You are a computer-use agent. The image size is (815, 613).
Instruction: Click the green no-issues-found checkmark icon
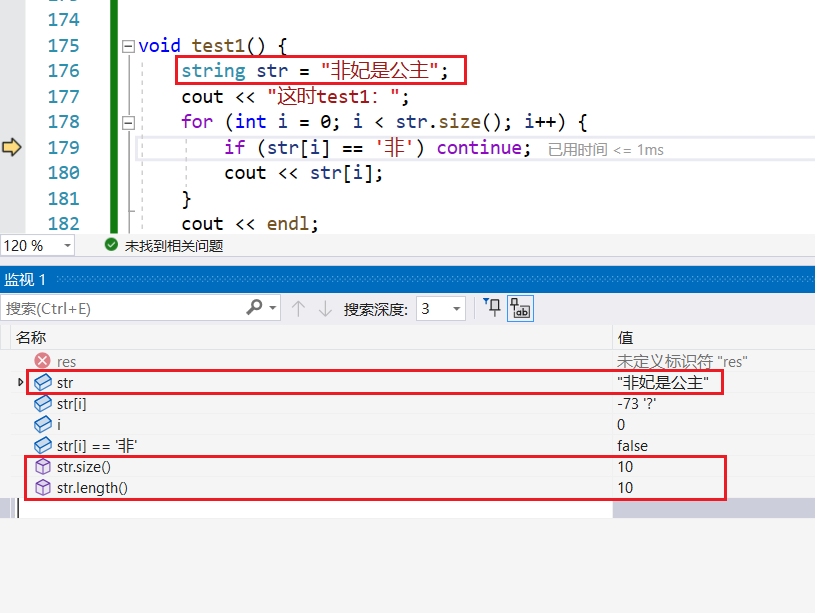click(x=111, y=245)
